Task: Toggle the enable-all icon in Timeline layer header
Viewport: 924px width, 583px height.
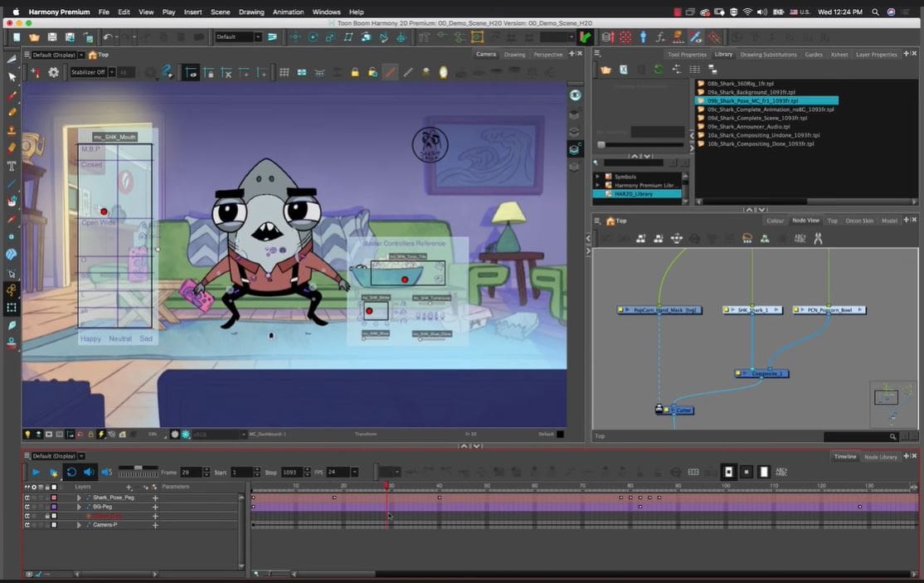Action: [x=27, y=487]
